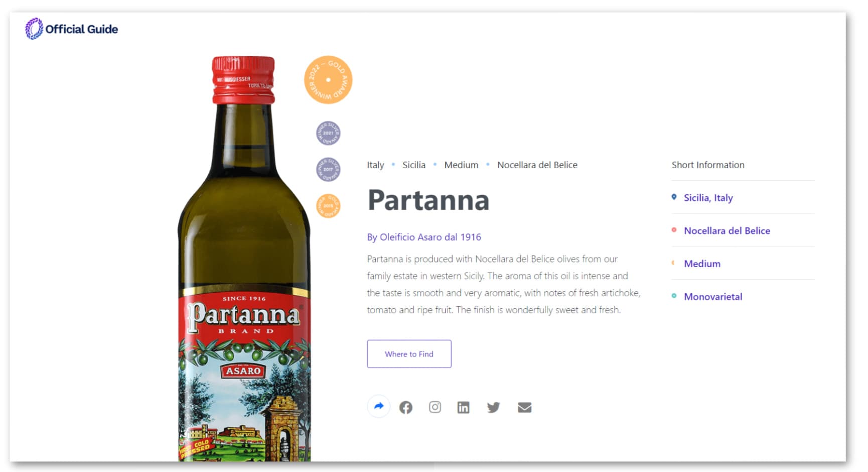Share the page on Facebook

coord(406,407)
